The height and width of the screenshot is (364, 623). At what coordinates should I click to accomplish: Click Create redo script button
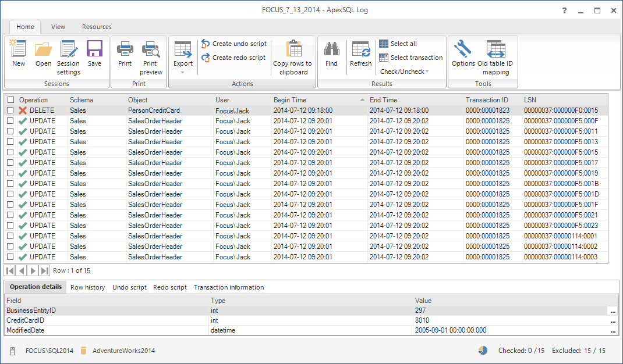tap(233, 58)
